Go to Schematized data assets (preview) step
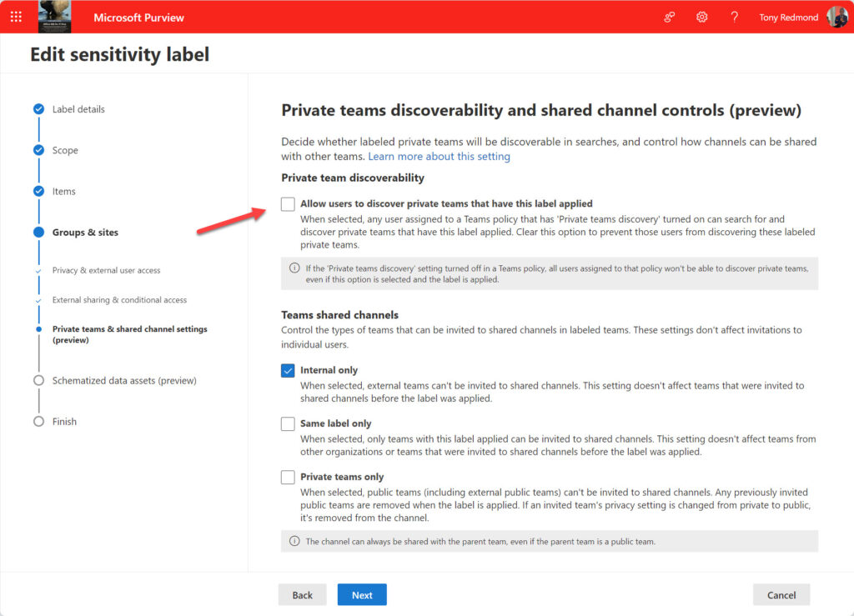The height and width of the screenshot is (616, 854). coord(124,381)
